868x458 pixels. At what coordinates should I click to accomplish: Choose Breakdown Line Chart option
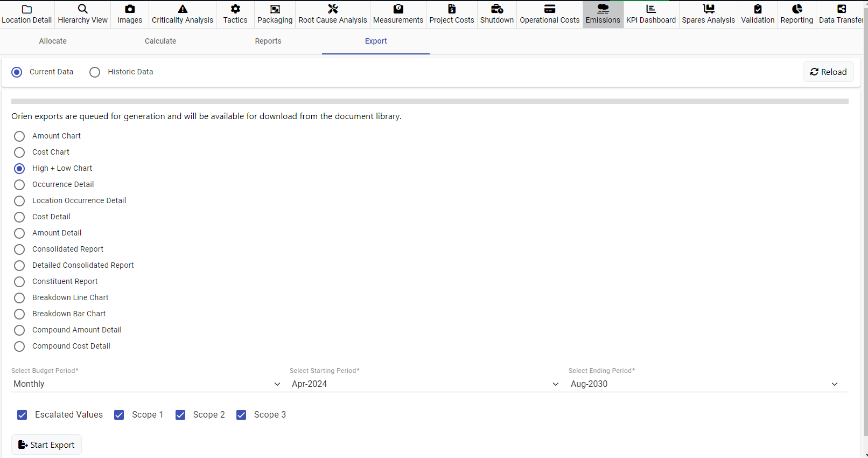pos(19,298)
